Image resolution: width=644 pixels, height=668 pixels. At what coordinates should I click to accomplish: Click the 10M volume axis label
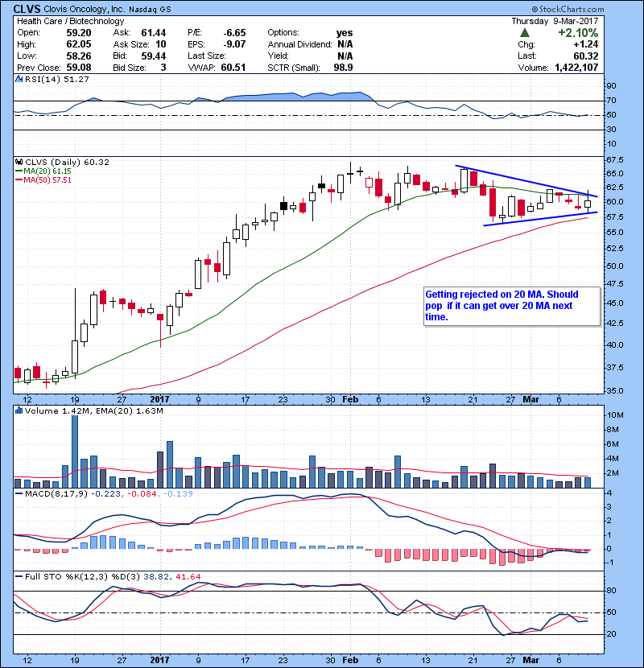point(616,415)
